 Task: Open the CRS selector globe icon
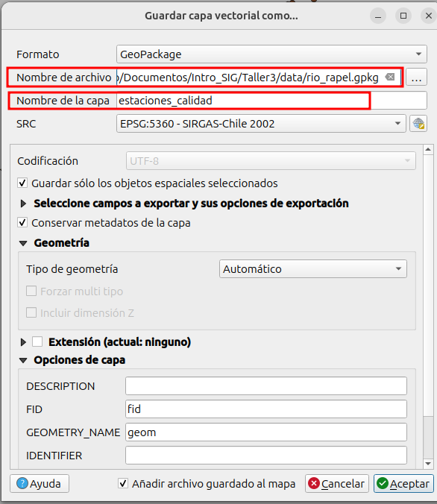(418, 124)
